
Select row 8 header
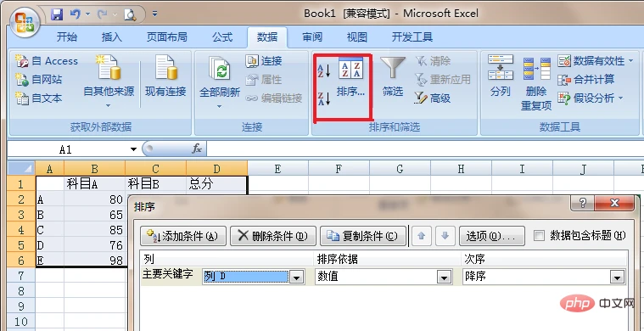click(x=21, y=291)
